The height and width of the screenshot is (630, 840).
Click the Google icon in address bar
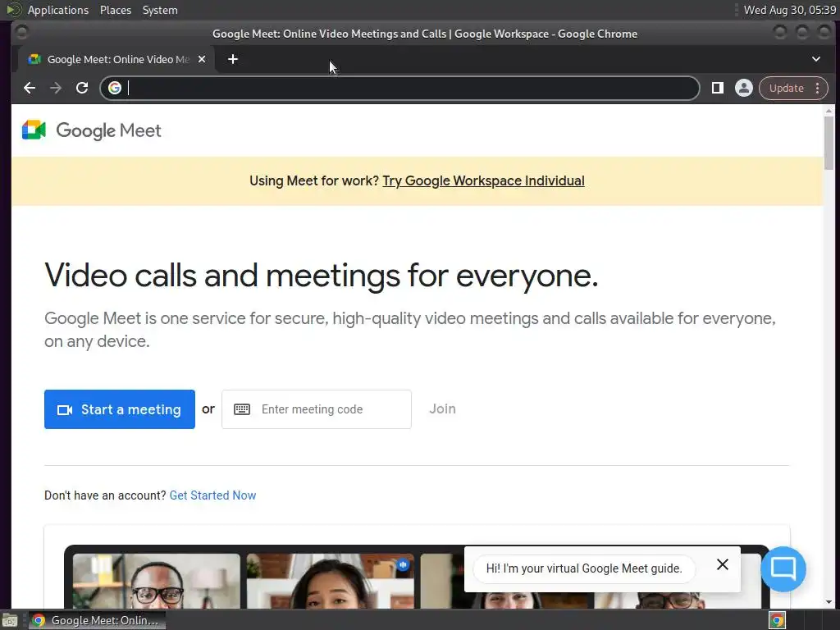[x=115, y=88]
